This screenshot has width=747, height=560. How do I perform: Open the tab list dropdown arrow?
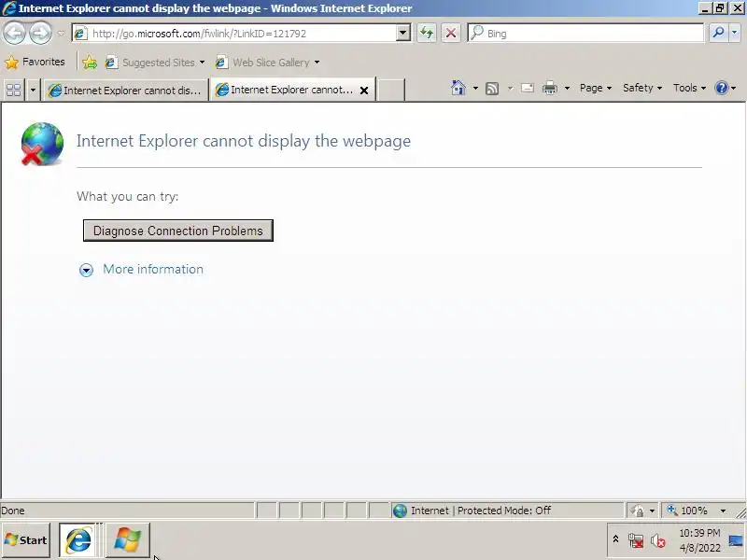coord(33,90)
